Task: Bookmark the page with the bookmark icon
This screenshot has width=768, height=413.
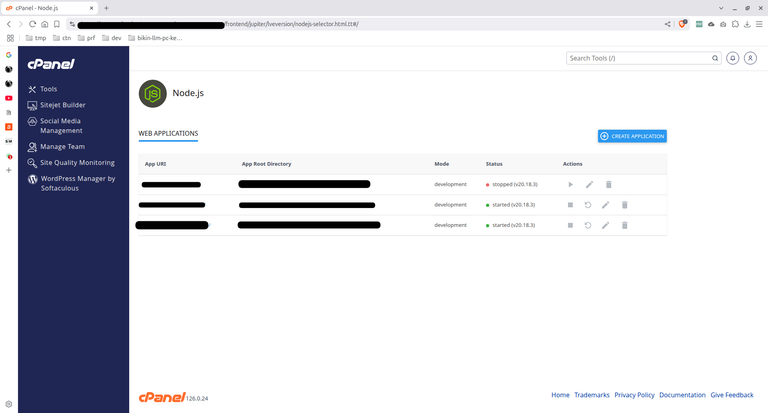Action: [57, 24]
